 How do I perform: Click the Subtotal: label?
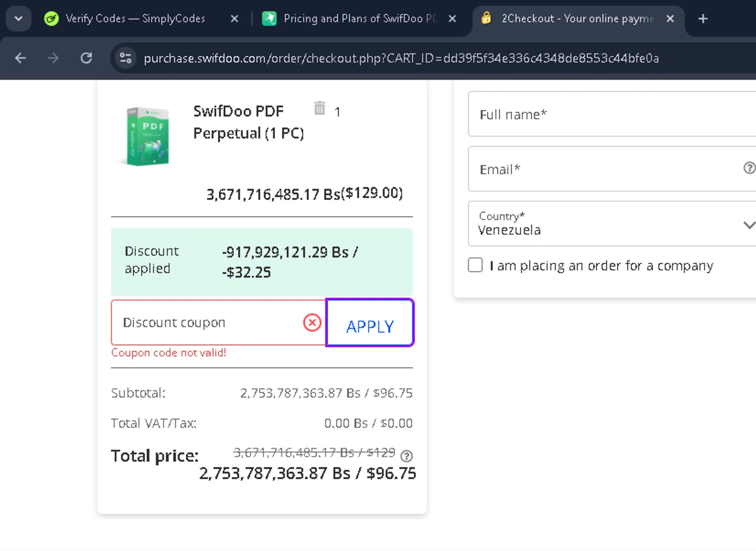[138, 393]
